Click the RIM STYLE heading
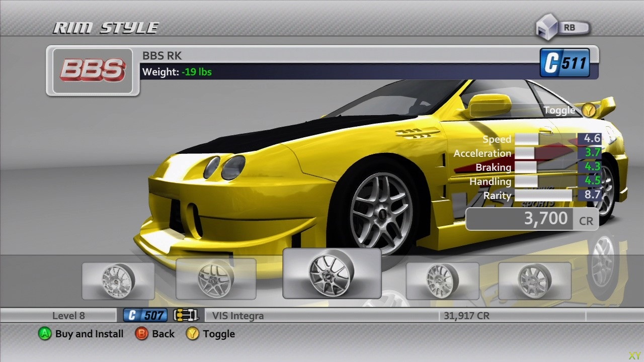 106,28
